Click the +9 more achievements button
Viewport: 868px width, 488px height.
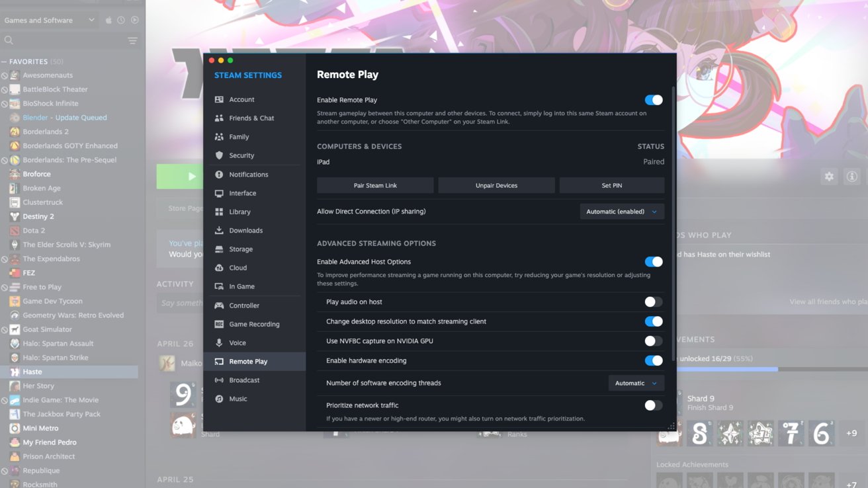[x=851, y=433]
